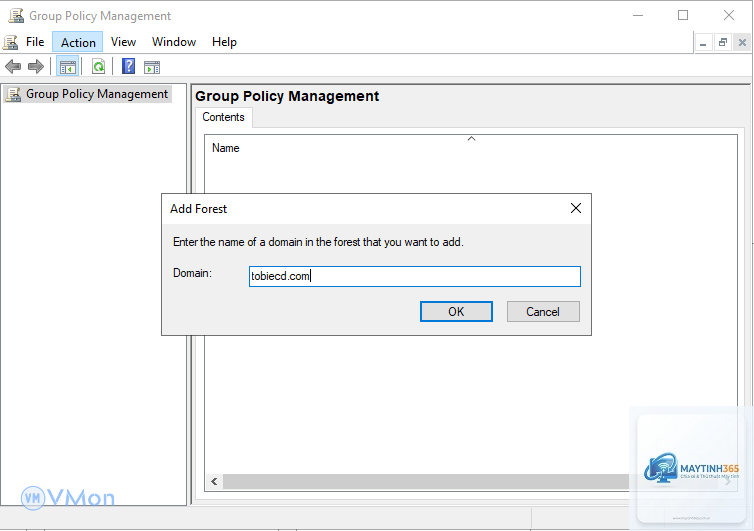Minimize the Group Policy Management window

(638, 15)
